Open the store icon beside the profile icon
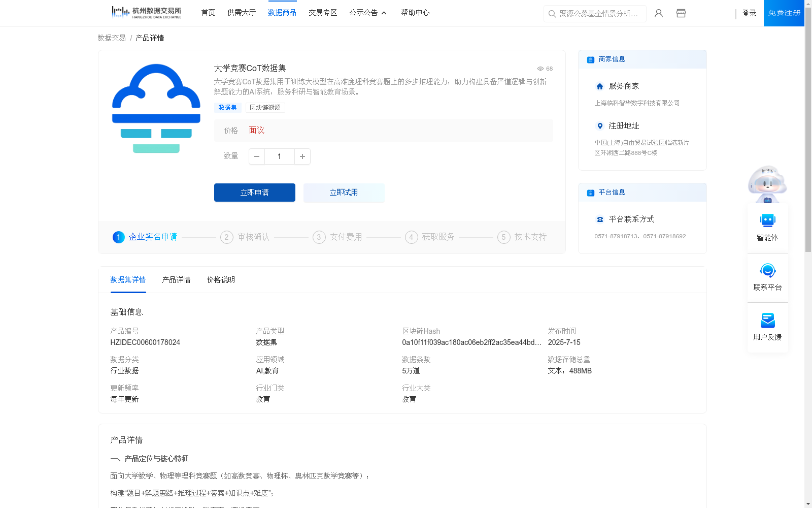This screenshot has height=508, width=812. pos(681,13)
